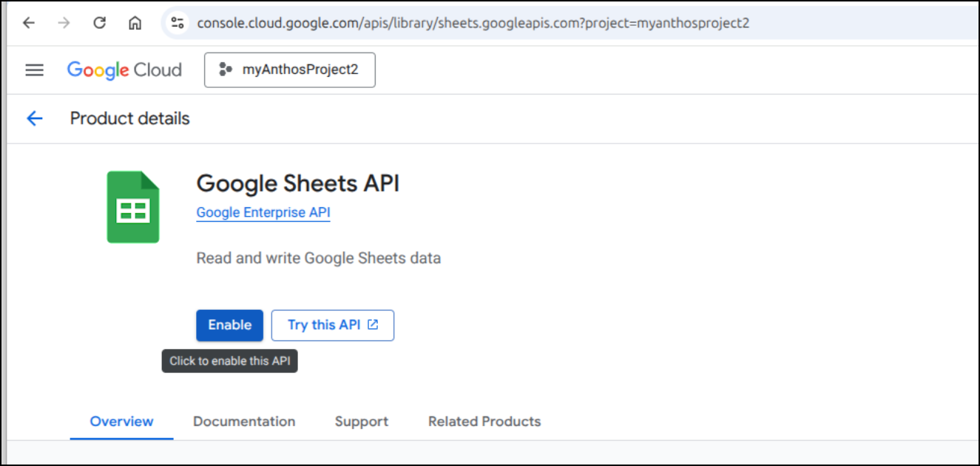Click the Google Sheets API heading
Viewport: 980px width, 466px height.
coord(298,183)
